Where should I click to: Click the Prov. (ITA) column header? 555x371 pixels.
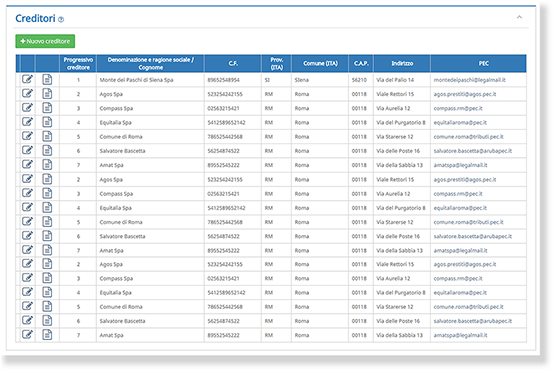[x=276, y=63]
